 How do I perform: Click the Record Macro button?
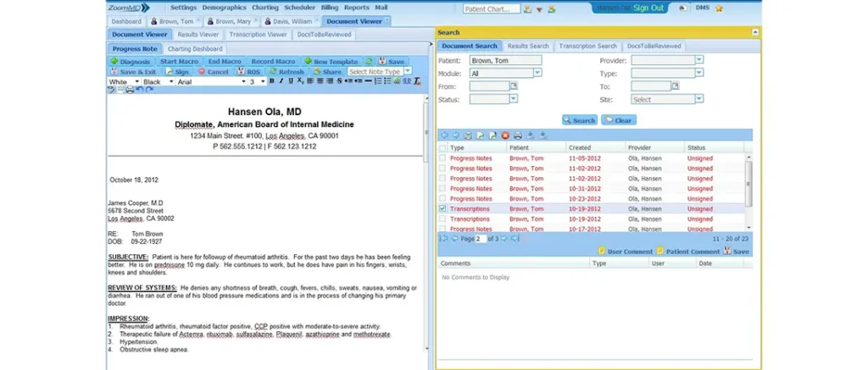pos(273,62)
